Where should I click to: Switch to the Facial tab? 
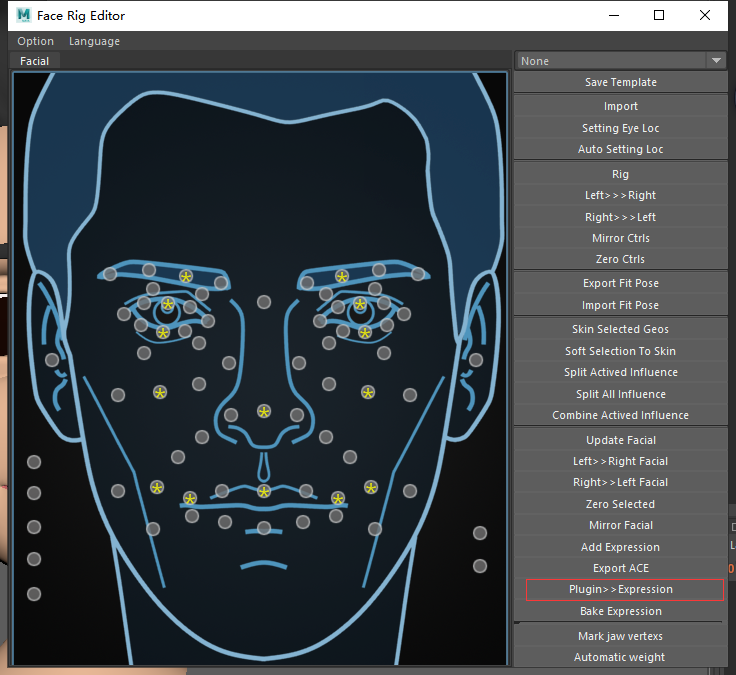point(34,61)
